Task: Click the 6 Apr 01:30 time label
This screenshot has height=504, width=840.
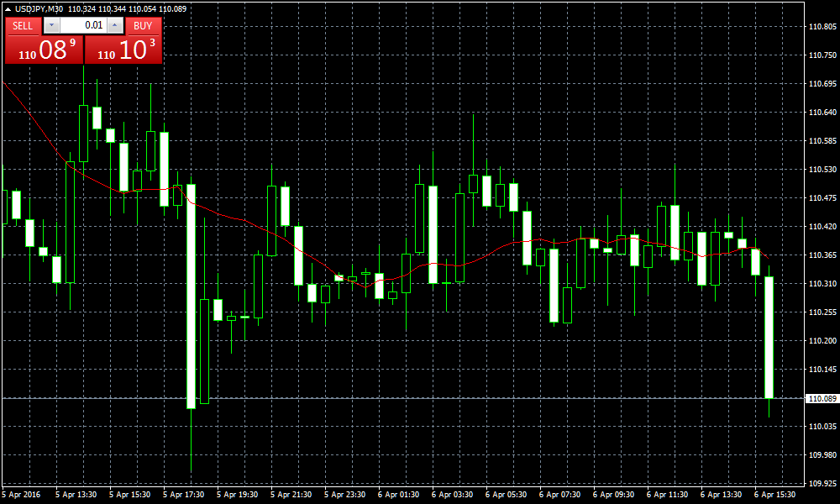Action: coord(398,495)
